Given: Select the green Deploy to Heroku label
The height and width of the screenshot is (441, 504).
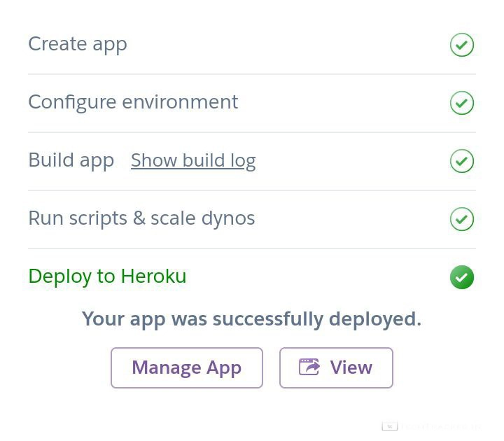Looking at the screenshot, I should [x=107, y=276].
